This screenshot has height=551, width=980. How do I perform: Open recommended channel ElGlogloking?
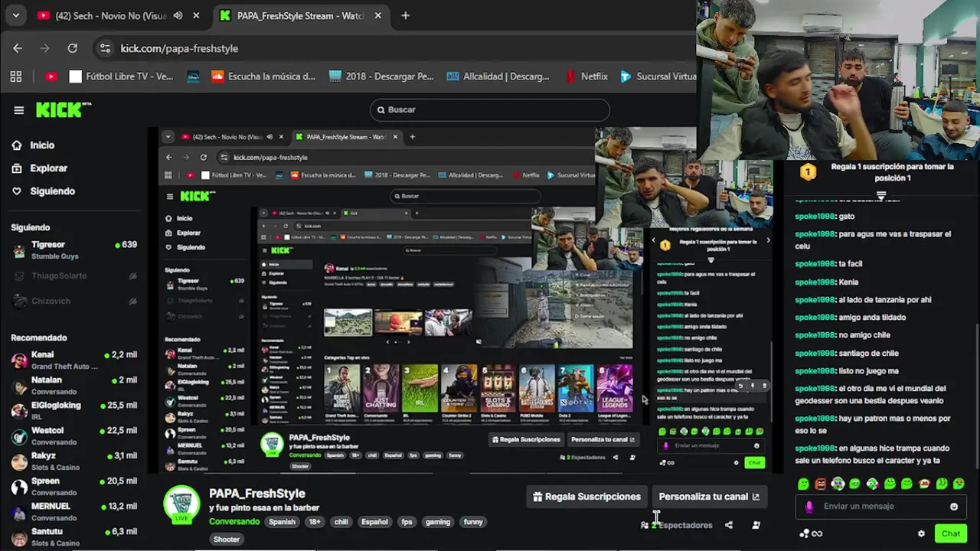tap(73, 410)
